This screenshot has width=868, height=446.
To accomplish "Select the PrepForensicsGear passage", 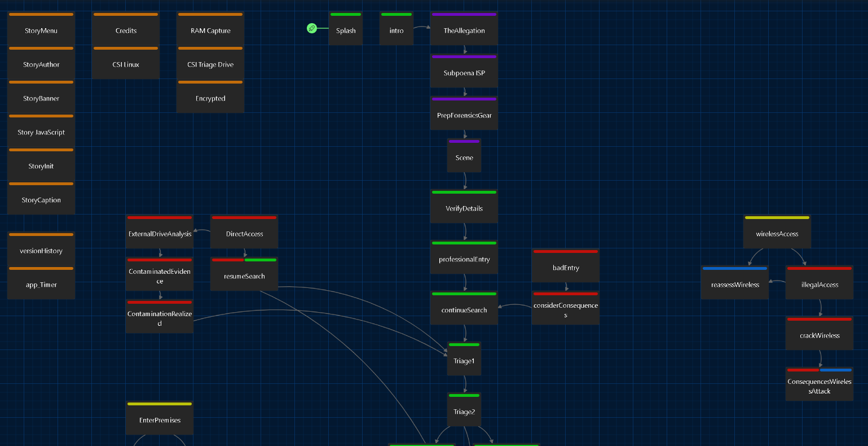I will 464,113.
